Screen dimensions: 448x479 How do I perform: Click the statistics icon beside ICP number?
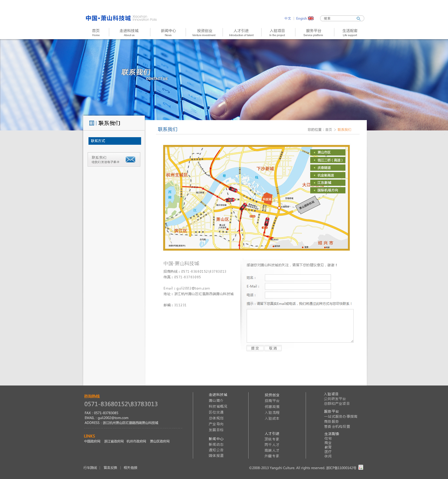[x=361, y=467]
